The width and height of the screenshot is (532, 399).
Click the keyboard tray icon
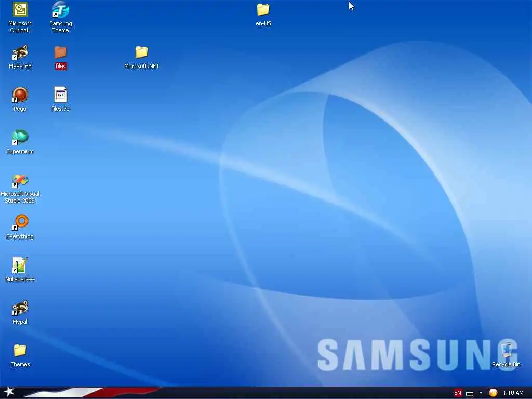[x=470, y=393]
